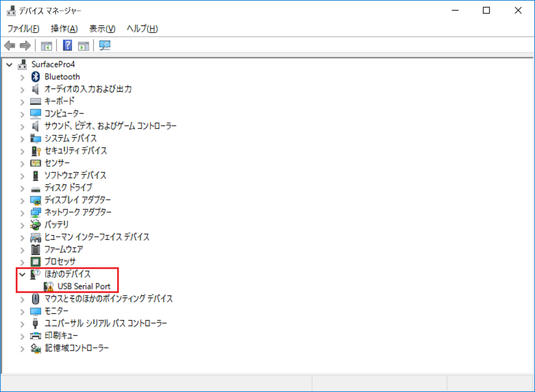Screen dimensions: 535x392
Task: Click the オーディオの入力および出力 speaker icon
Action: coord(35,89)
